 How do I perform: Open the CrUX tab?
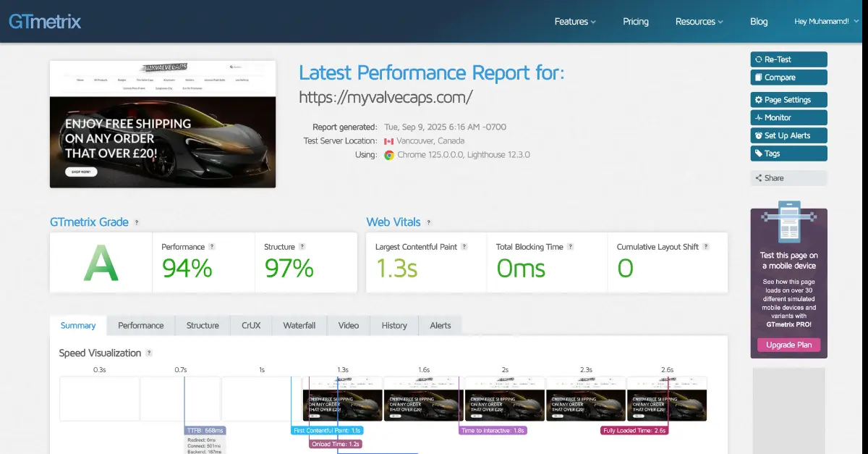(251, 326)
